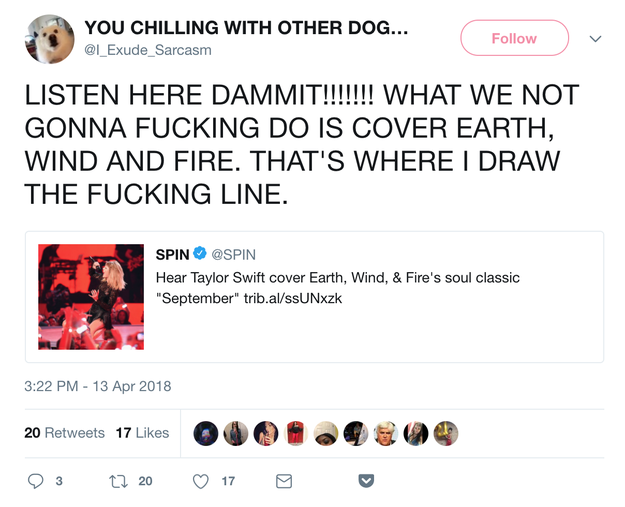This screenshot has width=625, height=507.
Task: Open the dog profile avatar picture
Action: 48,39
